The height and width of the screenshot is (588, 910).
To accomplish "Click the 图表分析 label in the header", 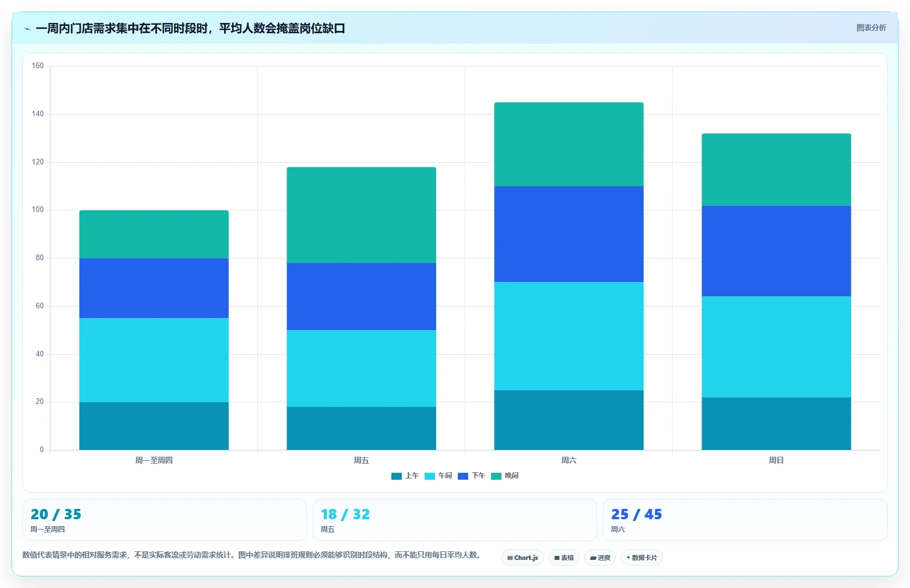I will click(x=871, y=28).
